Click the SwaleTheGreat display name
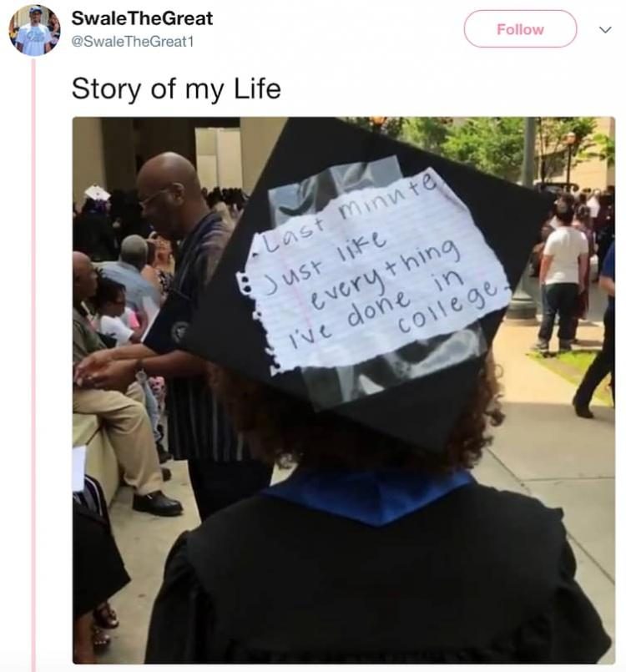Viewport: 626px width, 672px height. click(x=142, y=18)
